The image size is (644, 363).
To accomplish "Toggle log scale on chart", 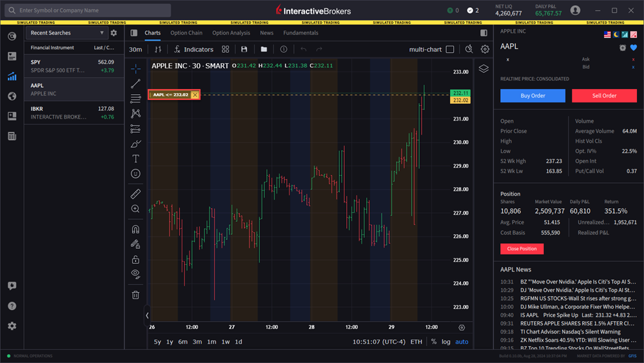I will (446, 342).
